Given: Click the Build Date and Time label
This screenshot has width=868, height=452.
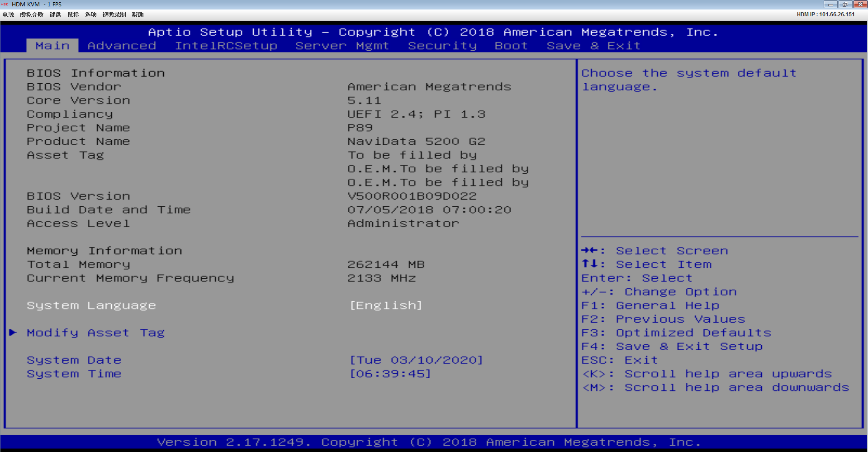Looking at the screenshot, I should [x=109, y=209].
